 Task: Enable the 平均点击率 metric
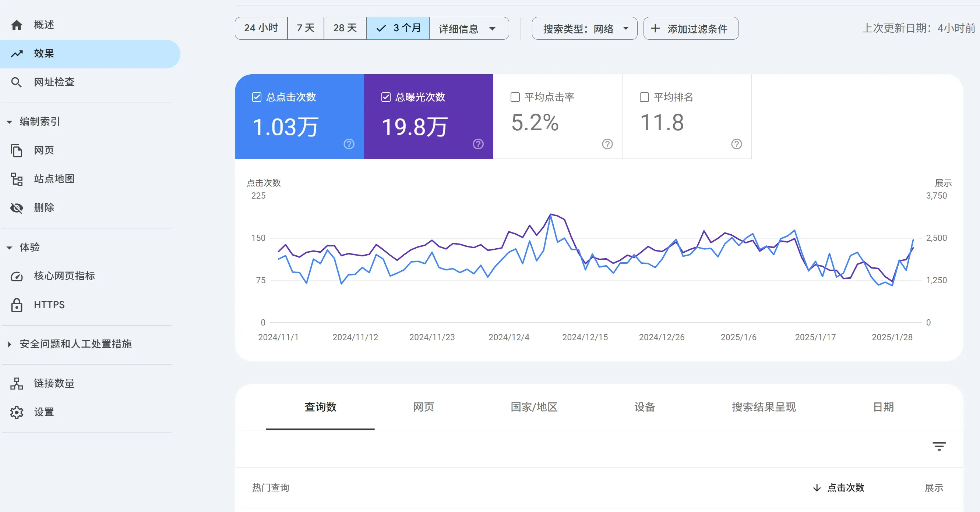[x=515, y=97]
